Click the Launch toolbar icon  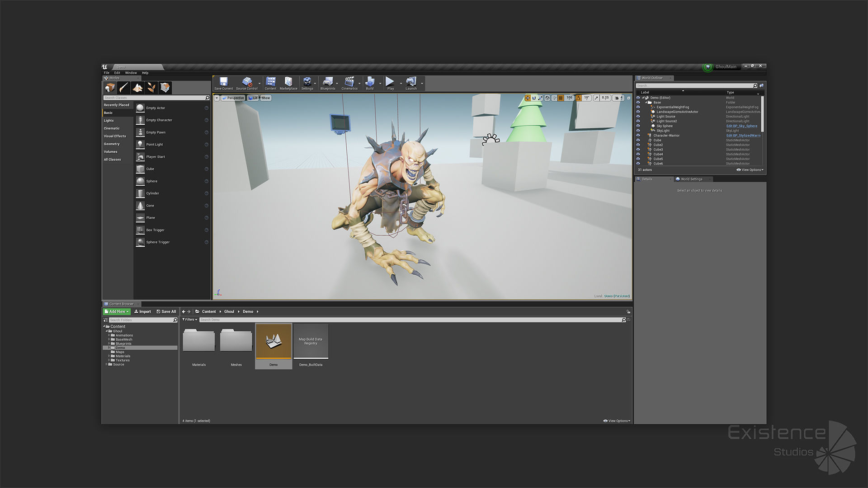pyautogui.click(x=411, y=84)
